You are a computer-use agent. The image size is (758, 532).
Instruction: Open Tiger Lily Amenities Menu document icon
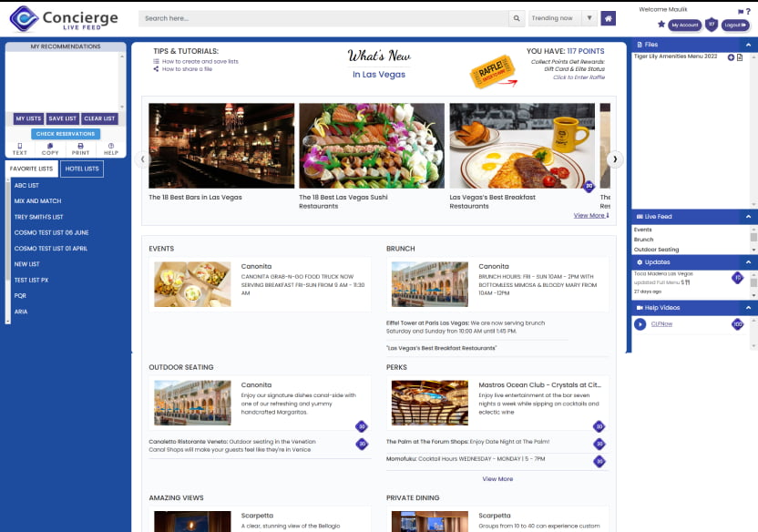(x=740, y=57)
